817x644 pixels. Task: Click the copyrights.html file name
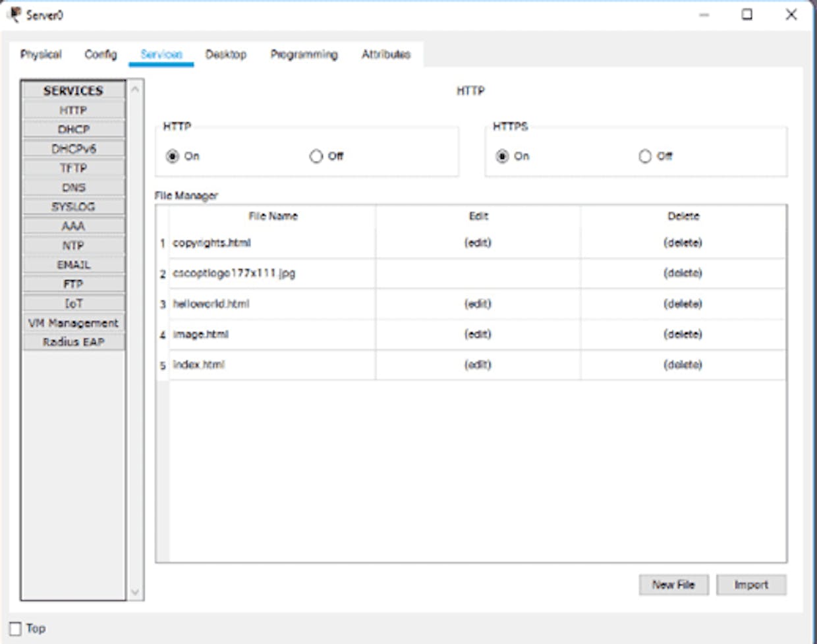[211, 243]
